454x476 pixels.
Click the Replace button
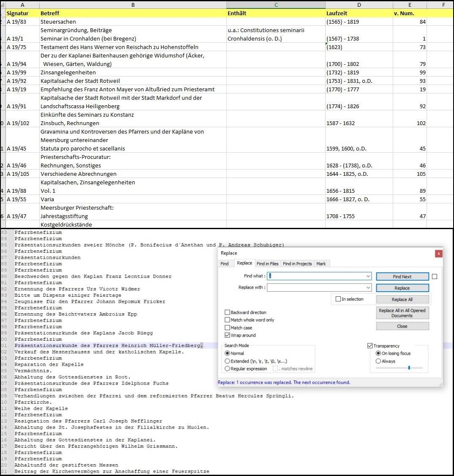[x=402, y=288]
